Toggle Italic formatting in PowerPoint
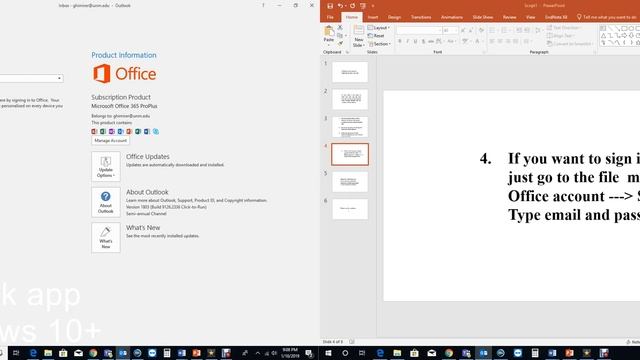 [x=407, y=41]
